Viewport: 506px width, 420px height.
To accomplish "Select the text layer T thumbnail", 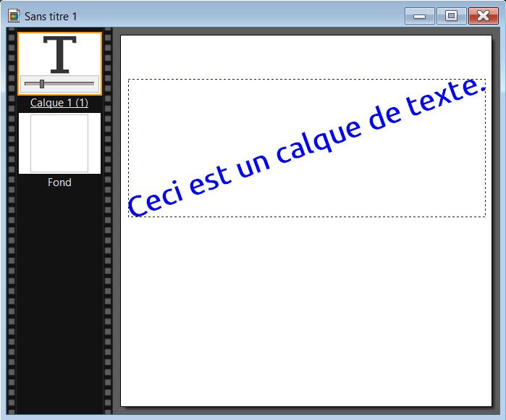I will pos(59,53).
